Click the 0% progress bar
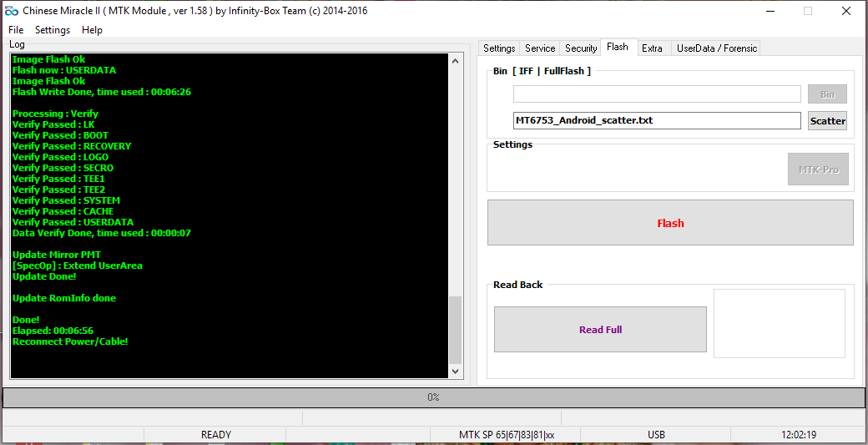Image resolution: width=868 pixels, height=445 pixels. click(x=433, y=397)
